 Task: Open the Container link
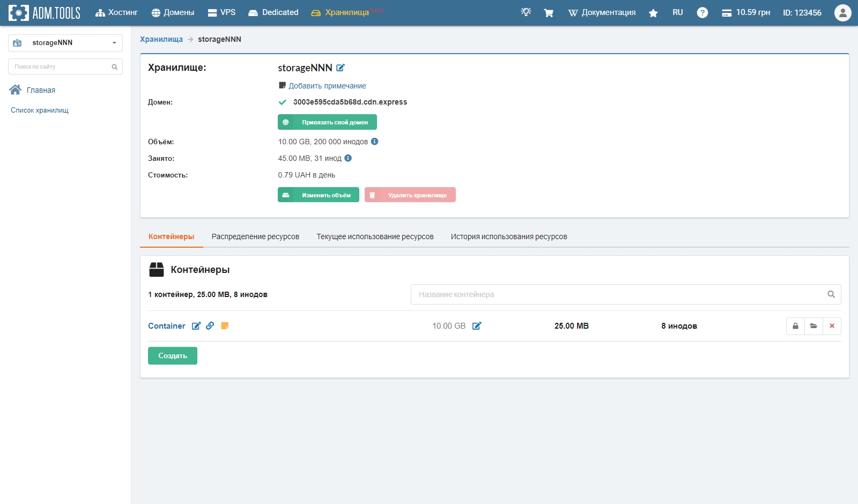[167, 326]
